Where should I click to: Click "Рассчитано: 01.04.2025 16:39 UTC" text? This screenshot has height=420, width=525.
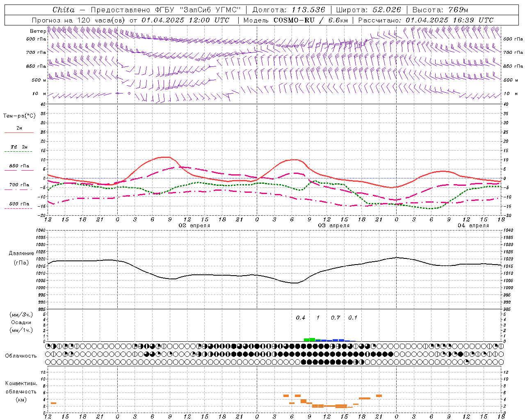[x=426, y=20]
